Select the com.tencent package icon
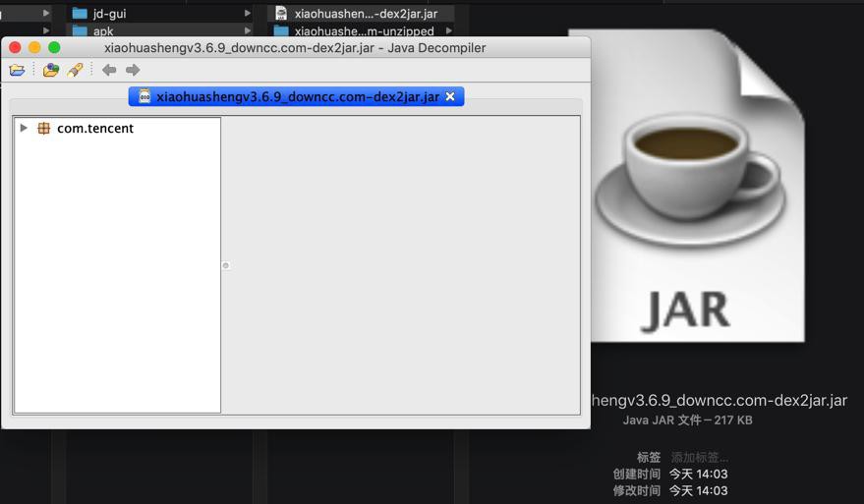This screenshot has width=864, height=504. [x=43, y=129]
